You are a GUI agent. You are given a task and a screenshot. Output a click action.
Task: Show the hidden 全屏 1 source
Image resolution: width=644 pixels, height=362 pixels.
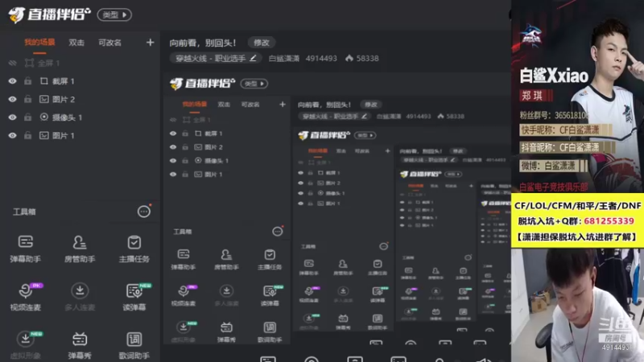point(12,63)
